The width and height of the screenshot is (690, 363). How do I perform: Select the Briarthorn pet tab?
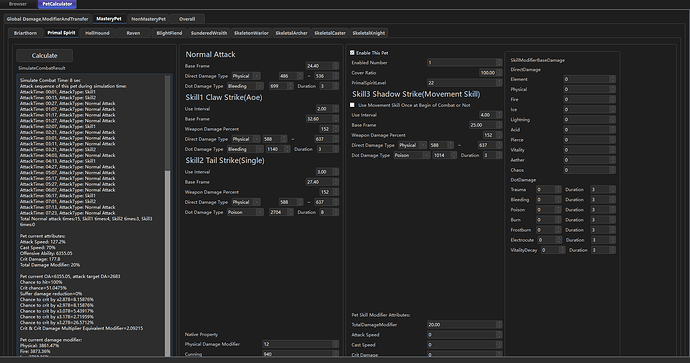pos(26,33)
